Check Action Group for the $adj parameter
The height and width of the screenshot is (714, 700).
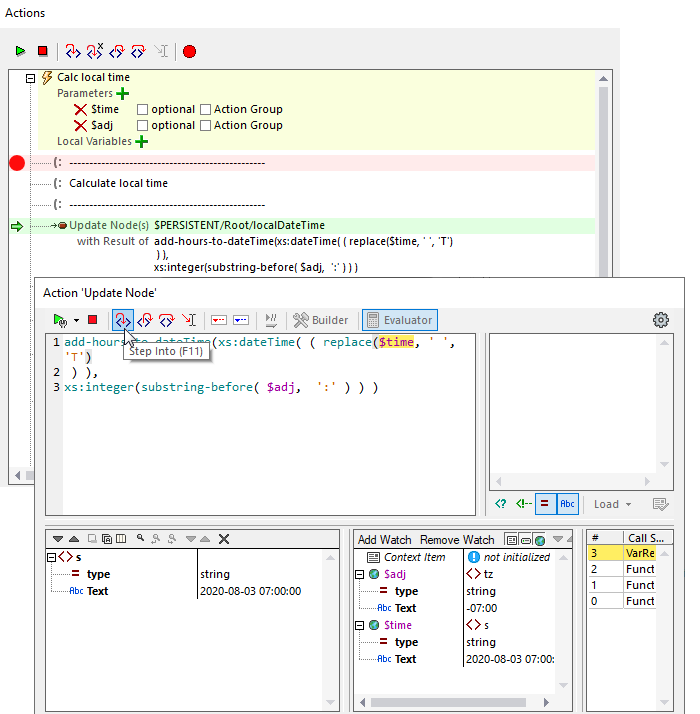205,126
